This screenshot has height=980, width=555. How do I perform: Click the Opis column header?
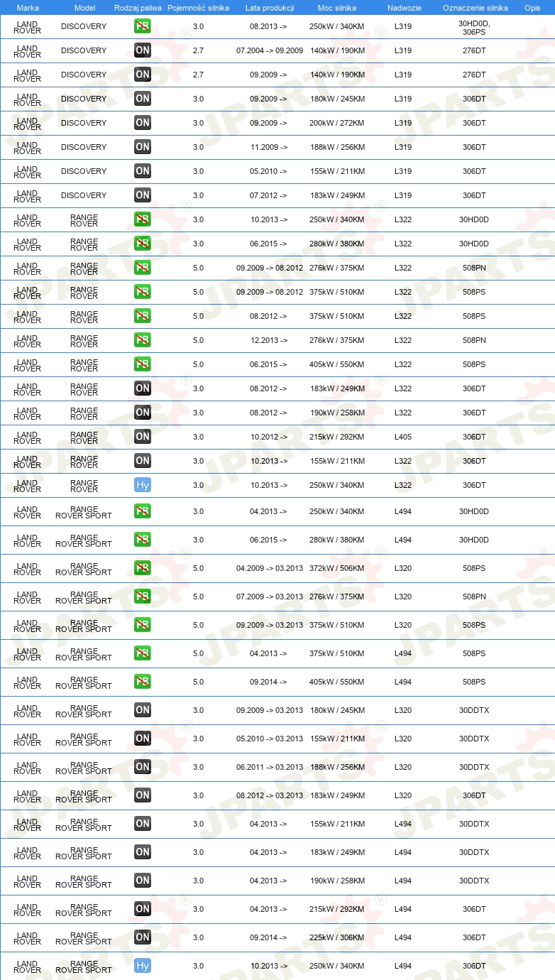532,8
